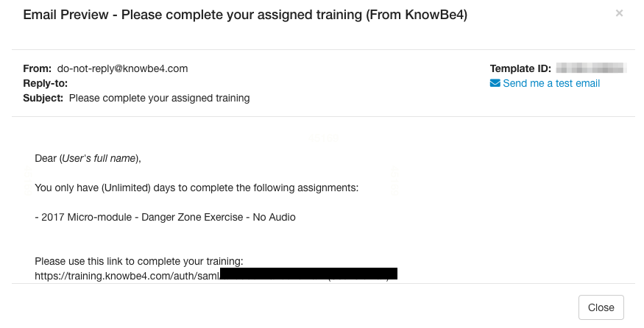Open the training.knowbe4.com training link

click(x=127, y=276)
